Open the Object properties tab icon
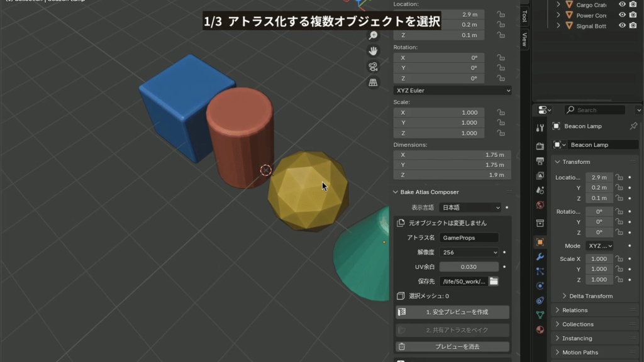Viewport: 644px width, 362px height. tap(540, 242)
